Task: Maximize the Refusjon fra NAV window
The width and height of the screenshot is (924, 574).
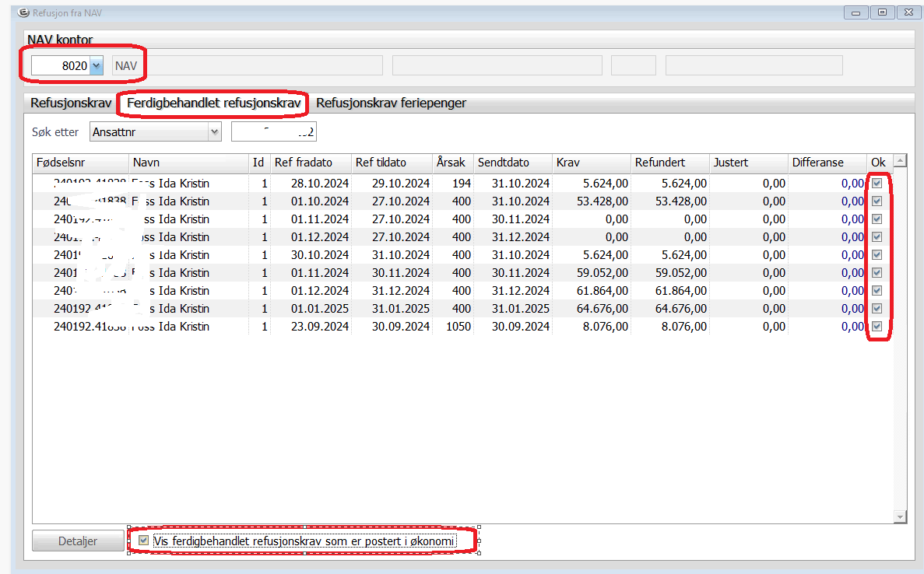Action: coord(882,12)
